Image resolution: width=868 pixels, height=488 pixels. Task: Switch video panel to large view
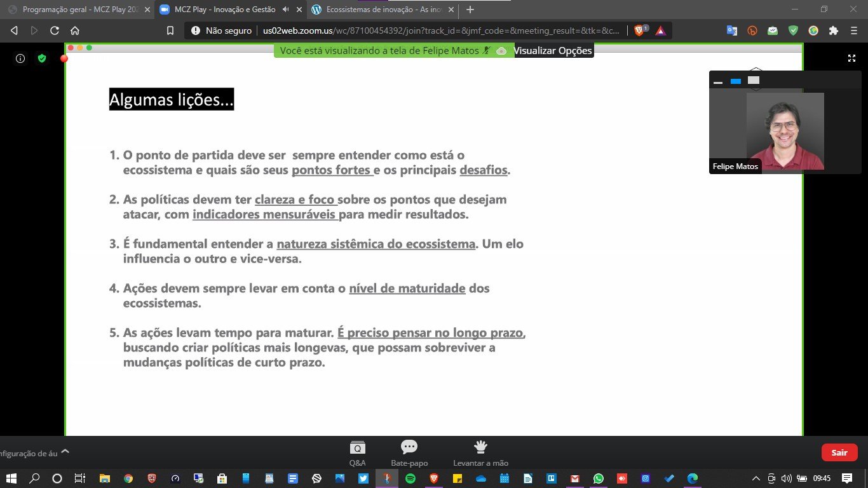coord(754,81)
